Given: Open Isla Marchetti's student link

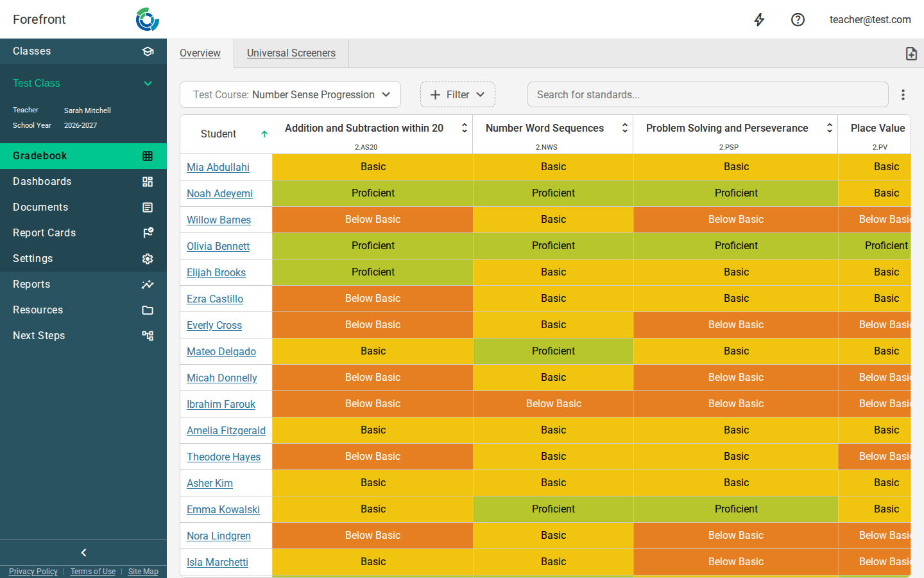Looking at the screenshot, I should [x=218, y=563].
